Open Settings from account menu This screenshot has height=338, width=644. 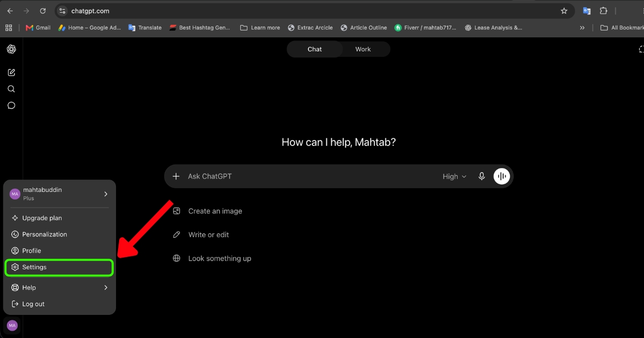[x=60, y=267]
